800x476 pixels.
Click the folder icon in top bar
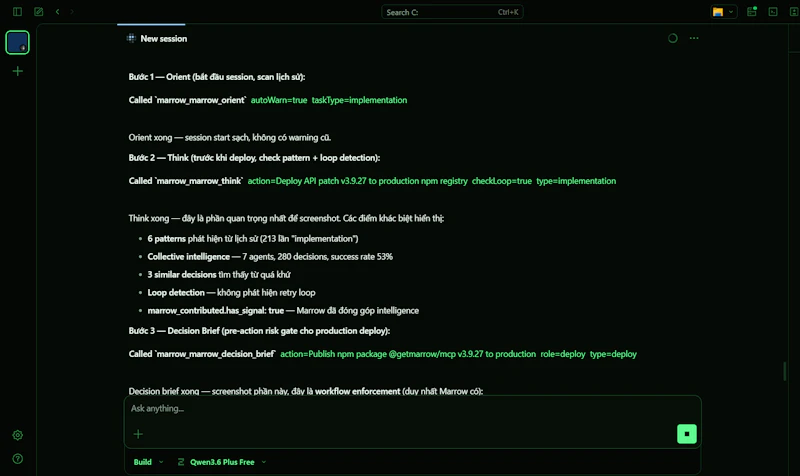click(x=718, y=12)
